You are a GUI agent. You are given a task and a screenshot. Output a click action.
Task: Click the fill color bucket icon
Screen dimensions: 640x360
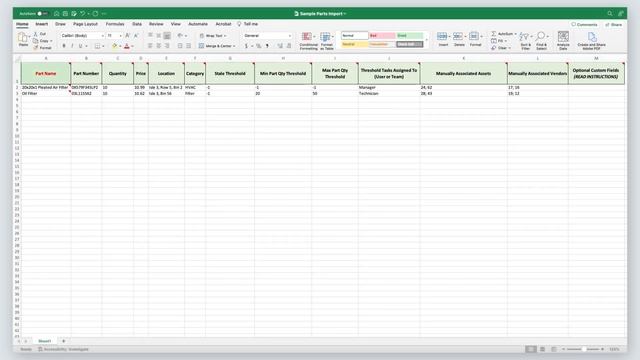(x=114, y=46)
